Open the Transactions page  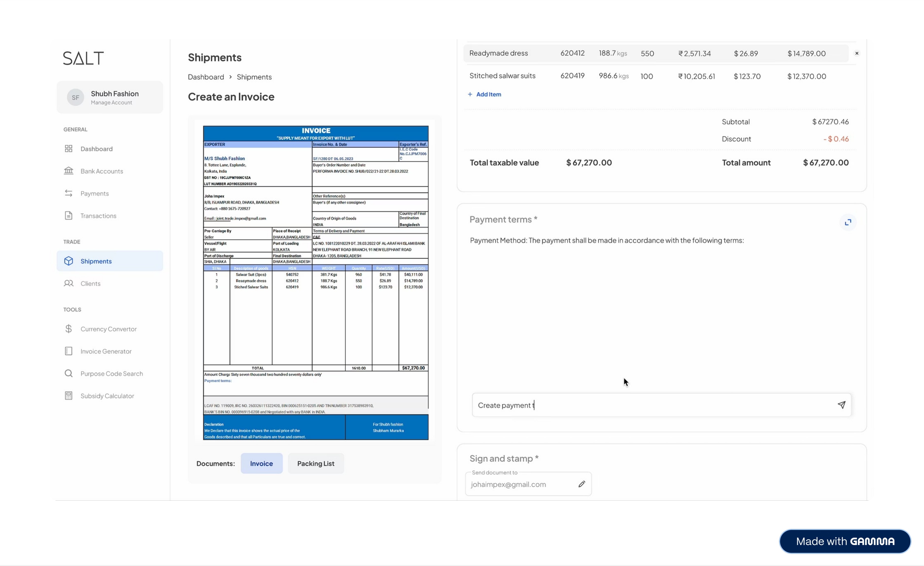[x=98, y=216]
